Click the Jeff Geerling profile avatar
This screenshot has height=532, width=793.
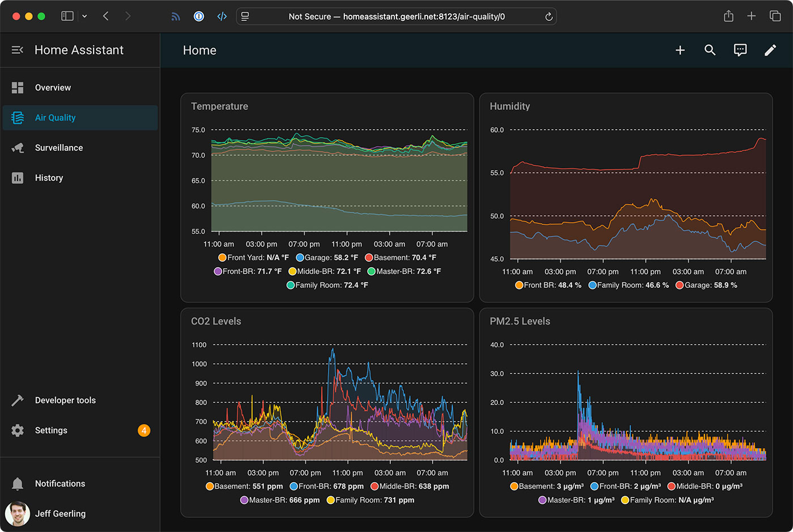click(18, 514)
